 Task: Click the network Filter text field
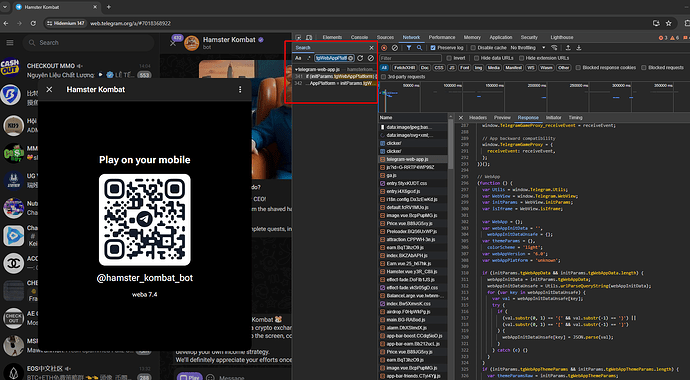coord(411,58)
